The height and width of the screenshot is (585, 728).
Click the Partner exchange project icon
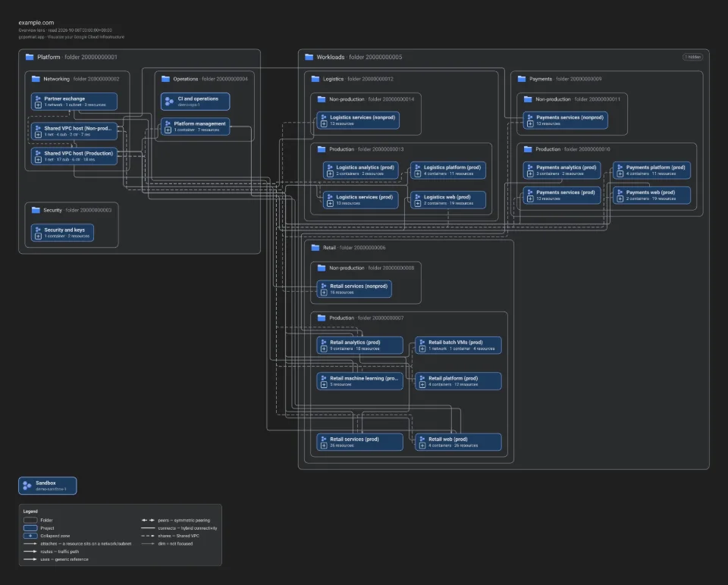pos(38,99)
